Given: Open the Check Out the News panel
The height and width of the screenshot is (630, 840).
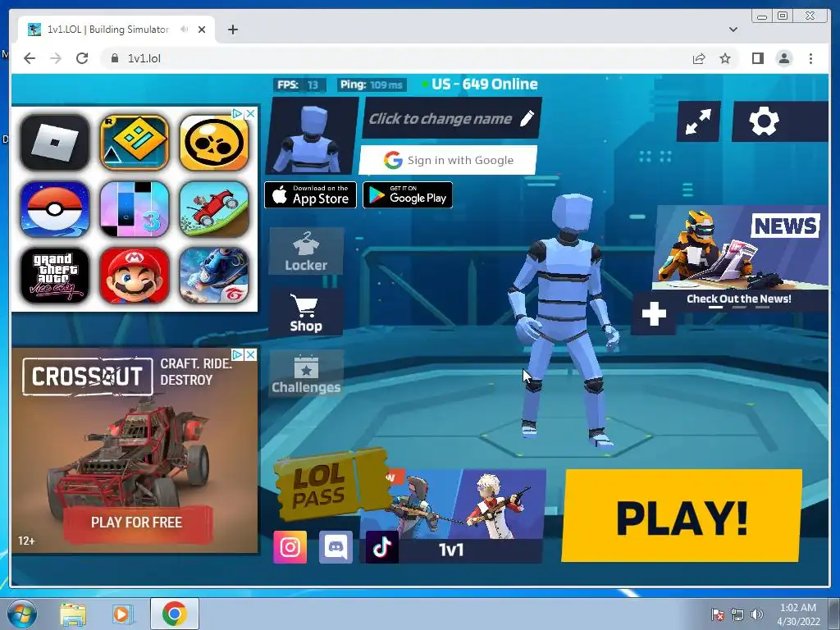Looking at the screenshot, I should tap(740, 258).
